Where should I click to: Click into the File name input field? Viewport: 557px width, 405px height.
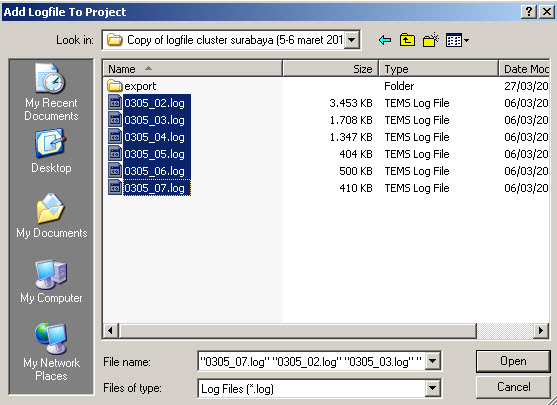(x=311, y=361)
